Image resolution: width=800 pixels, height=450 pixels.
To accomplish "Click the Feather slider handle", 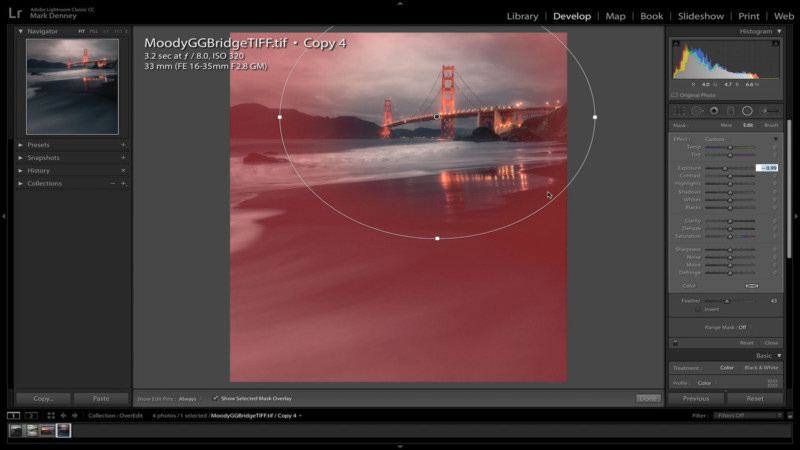I will click(727, 300).
